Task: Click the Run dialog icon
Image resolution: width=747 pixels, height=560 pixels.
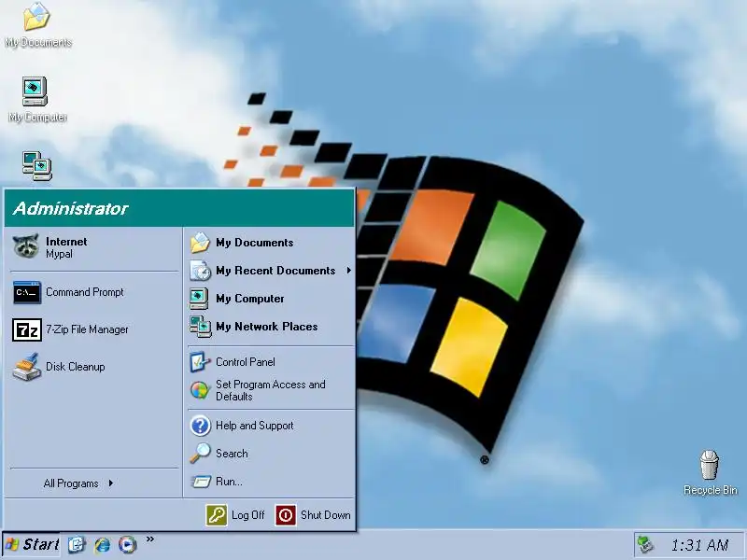Action: (201, 482)
